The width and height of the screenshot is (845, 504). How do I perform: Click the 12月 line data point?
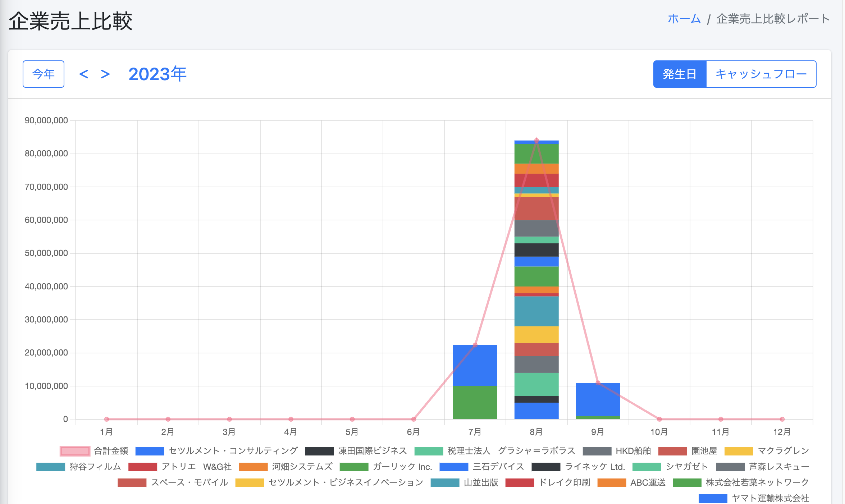pyautogui.click(x=782, y=419)
